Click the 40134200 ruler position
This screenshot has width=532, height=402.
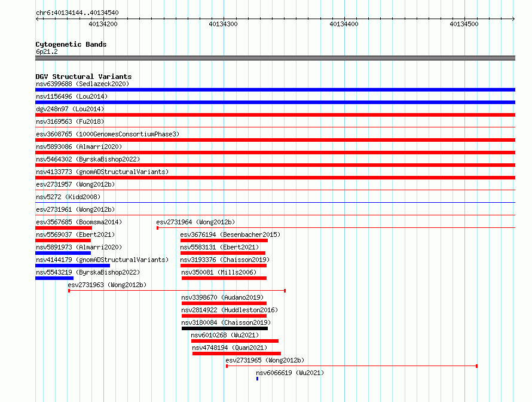[x=103, y=24]
